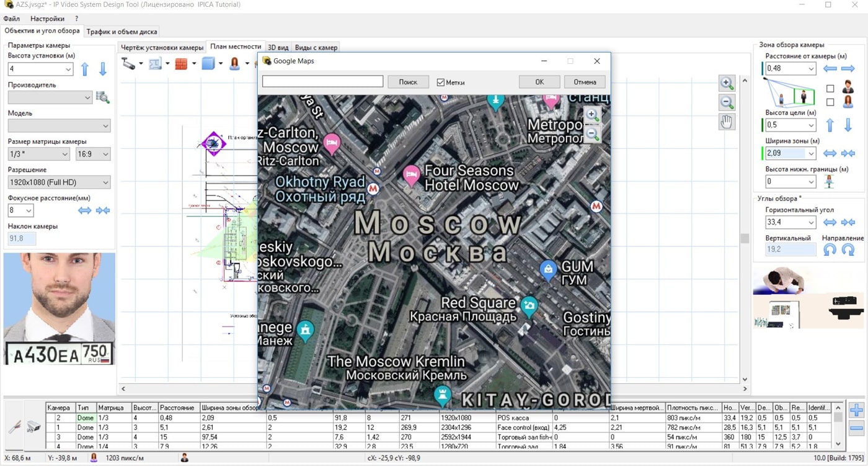Image resolution: width=868 pixels, height=466 pixels.
Task: Switch to 3D вид tab
Action: click(278, 47)
